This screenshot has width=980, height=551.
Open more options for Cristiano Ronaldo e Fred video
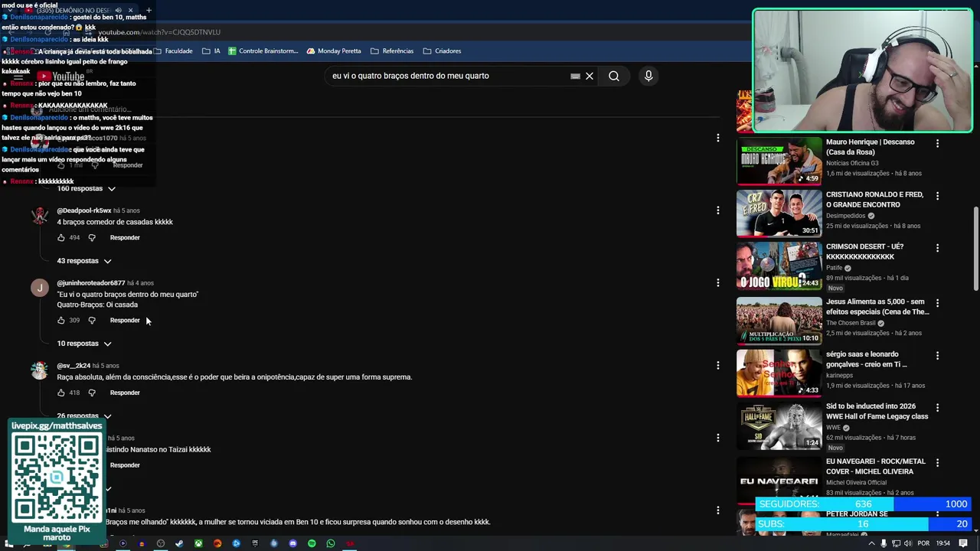(x=937, y=195)
